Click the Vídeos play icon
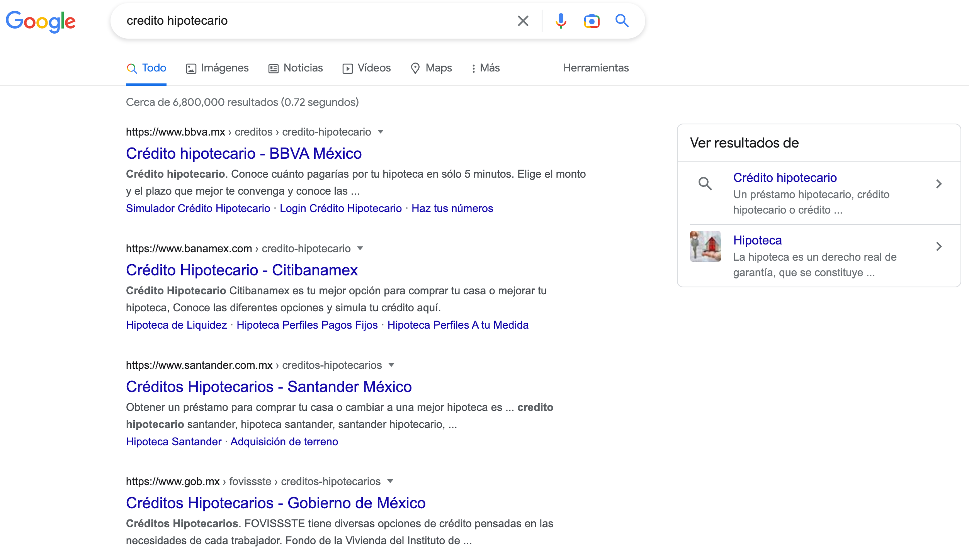 [x=347, y=69]
